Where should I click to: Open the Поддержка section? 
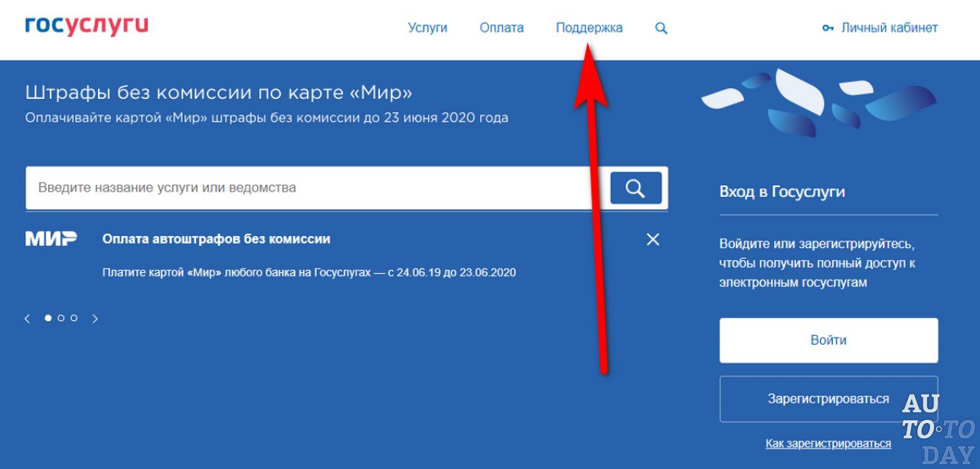pos(589,28)
